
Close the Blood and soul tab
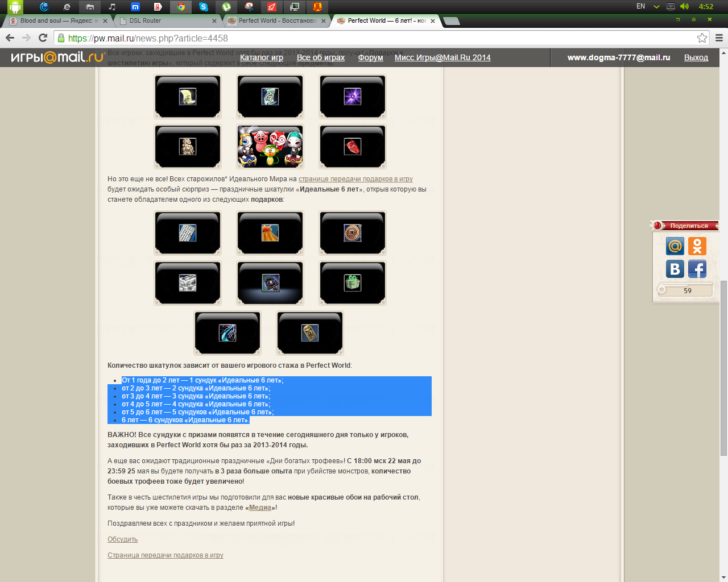tap(105, 21)
